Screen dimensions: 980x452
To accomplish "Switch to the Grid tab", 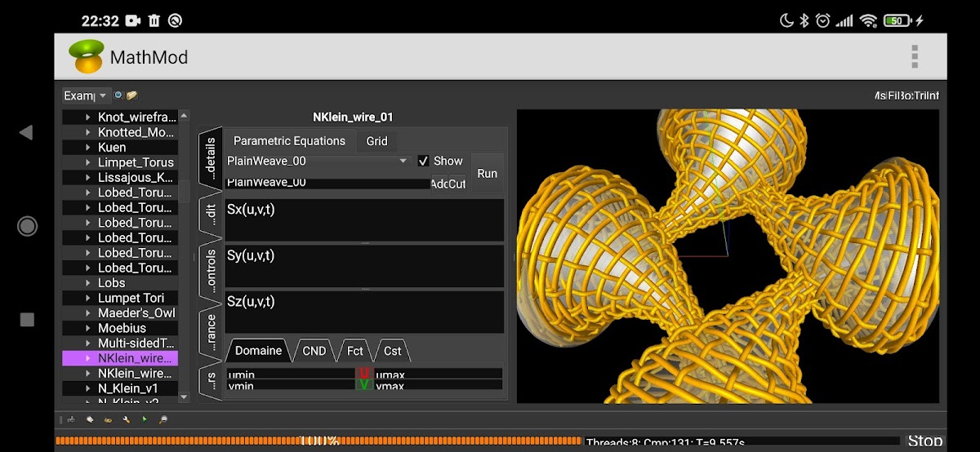I will pos(376,141).
